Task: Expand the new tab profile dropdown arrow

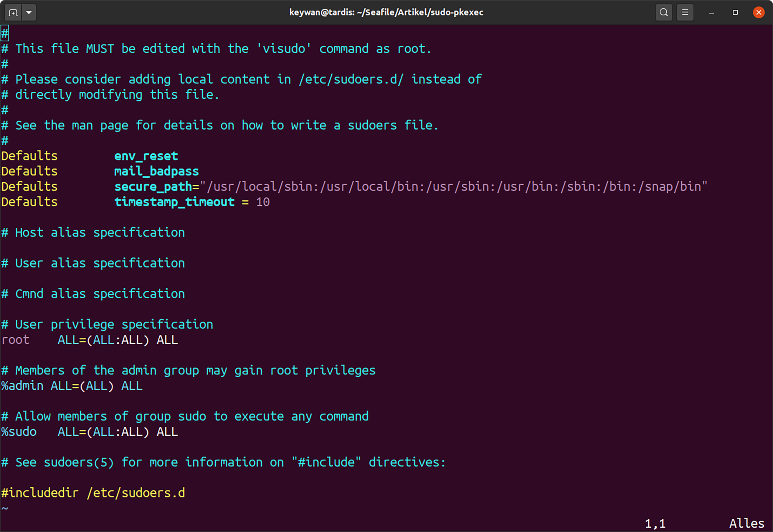Action: pyautogui.click(x=29, y=12)
